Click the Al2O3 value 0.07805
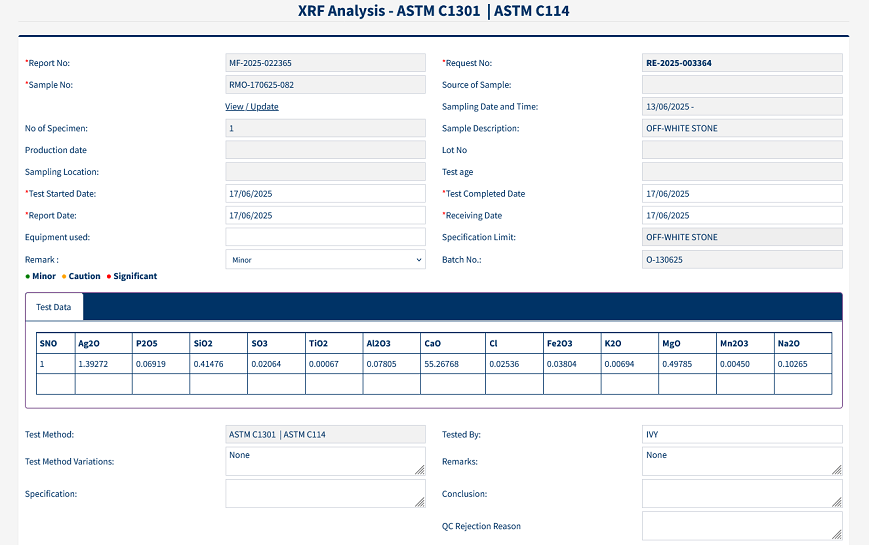Image resolution: width=869 pixels, height=545 pixels. (381, 364)
